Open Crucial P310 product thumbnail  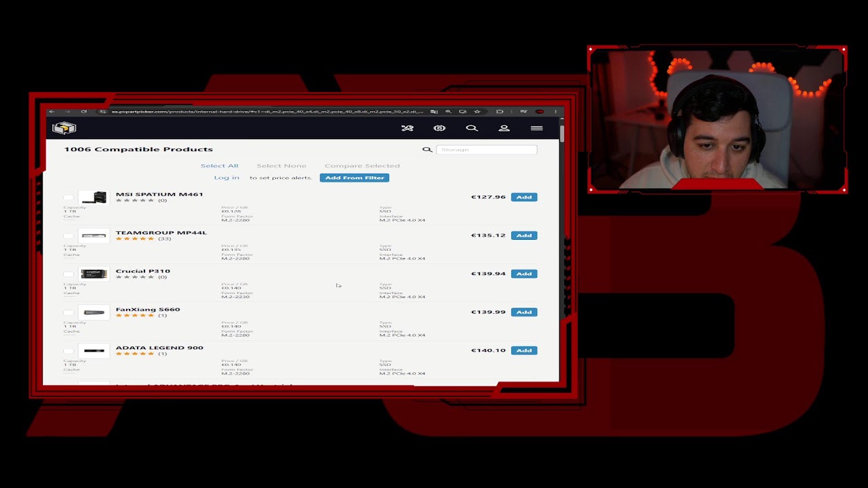coord(94,274)
